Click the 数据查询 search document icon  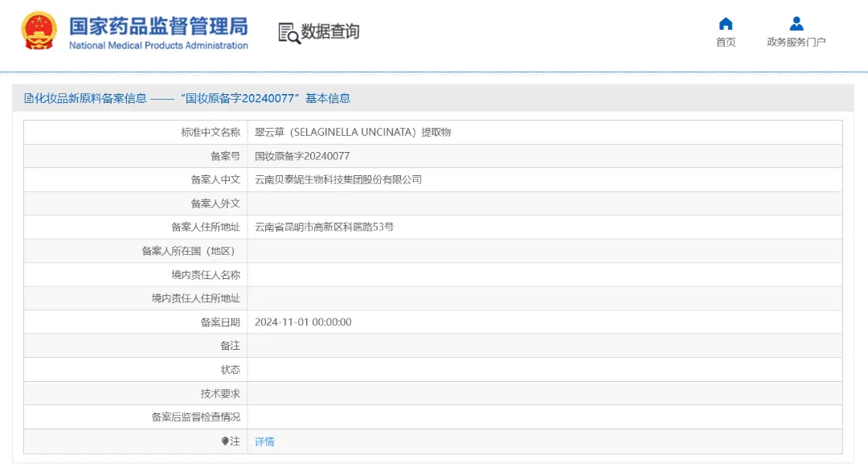[x=289, y=33]
